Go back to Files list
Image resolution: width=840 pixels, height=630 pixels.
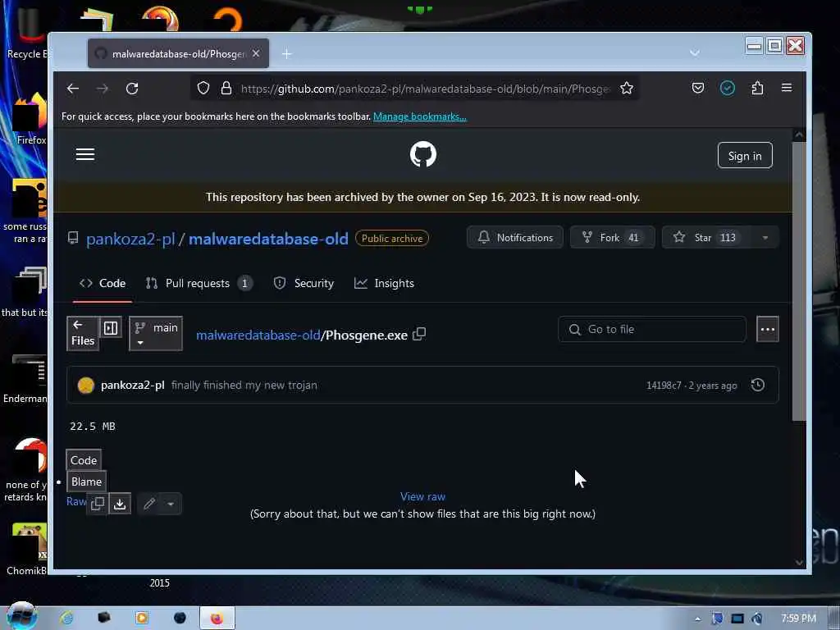click(x=83, y=333)
